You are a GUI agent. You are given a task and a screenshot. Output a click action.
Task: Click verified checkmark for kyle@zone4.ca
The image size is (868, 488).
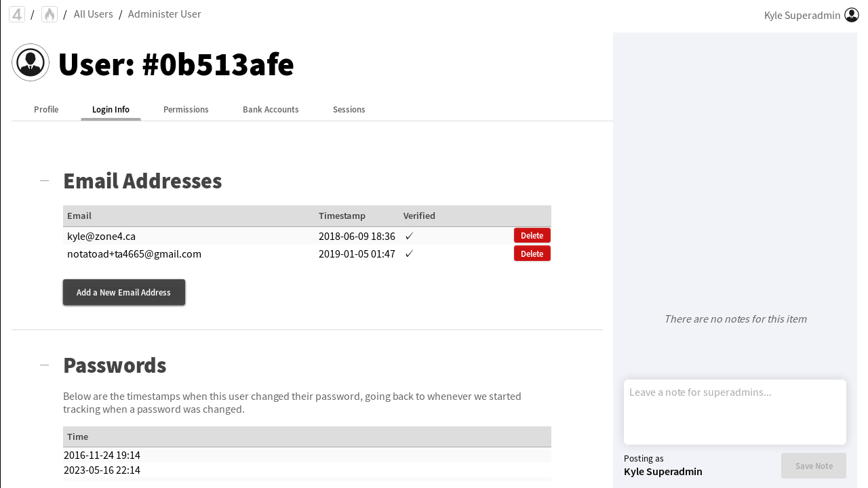pyautogui.click(x=409, y=237)
